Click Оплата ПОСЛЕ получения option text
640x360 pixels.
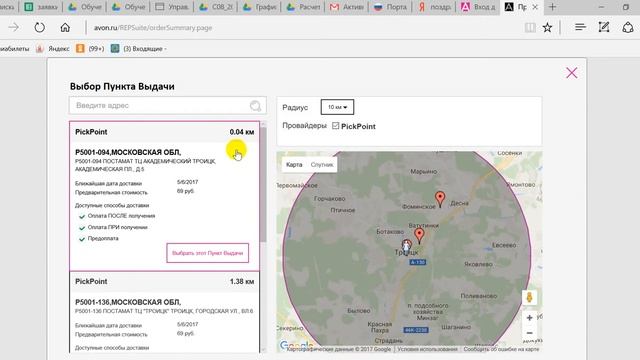pyautogui.click(x=121, y=216)
